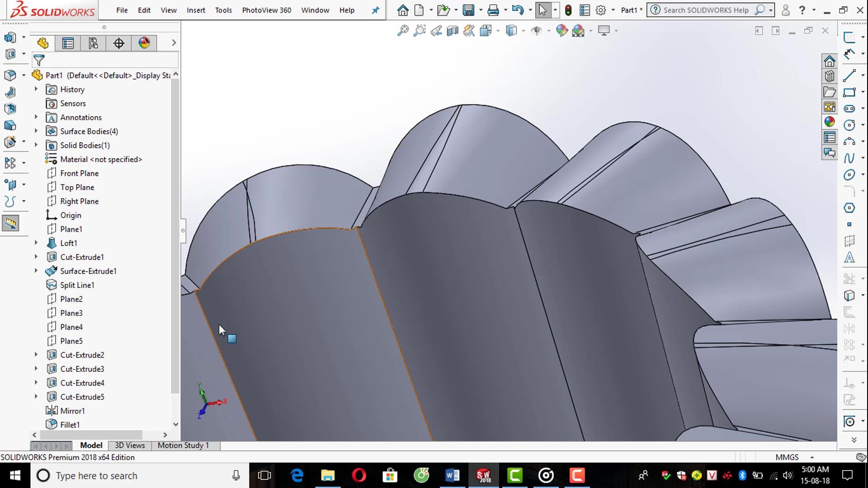Image resolution: width=868 pixels, height=488 pixels.
Task: Toggle the Hide/Show Items eye icon
Action: coord(537,31)
